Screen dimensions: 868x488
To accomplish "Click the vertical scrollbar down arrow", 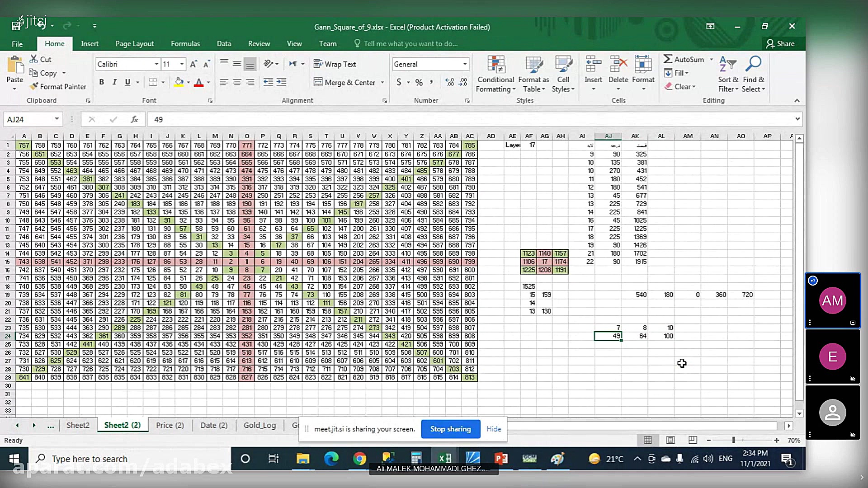I will pos(799,413).
